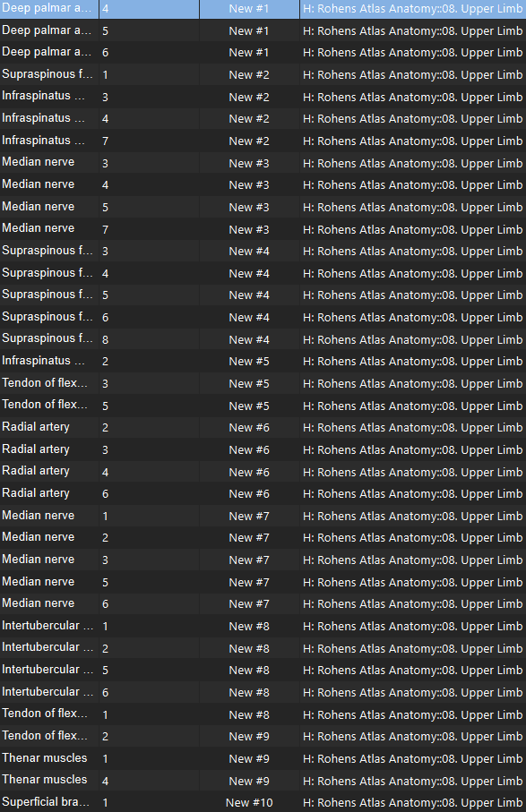This screenshot has width=526, height=812.
Task: Choose the Tendon of flex row numbered 5, New #5
Action: [x=263, y=406]
